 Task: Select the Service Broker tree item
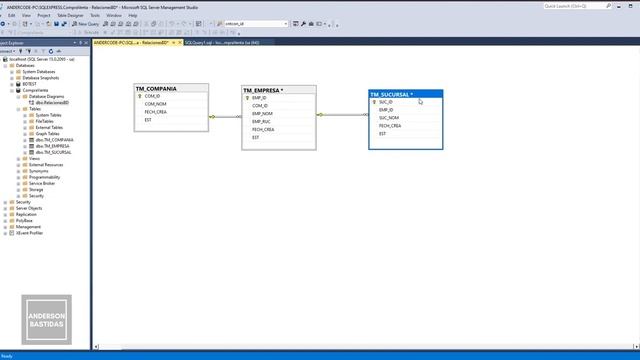42,184
